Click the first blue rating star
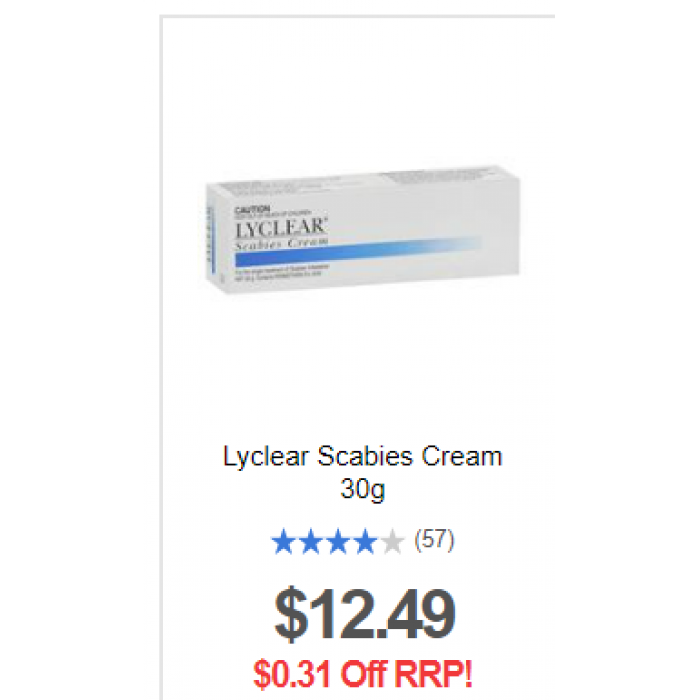The image size is (700, 700). [x=283, y=542]
